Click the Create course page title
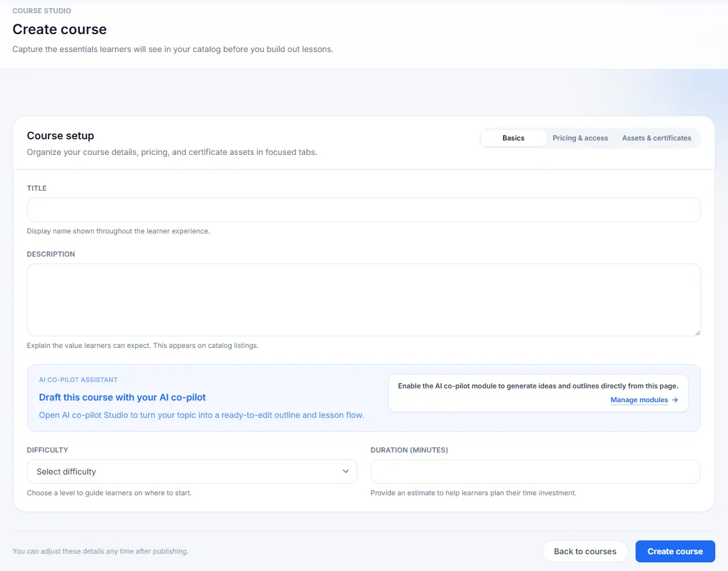The height and width of the screenshot is (571, 728). coord(60,29)
